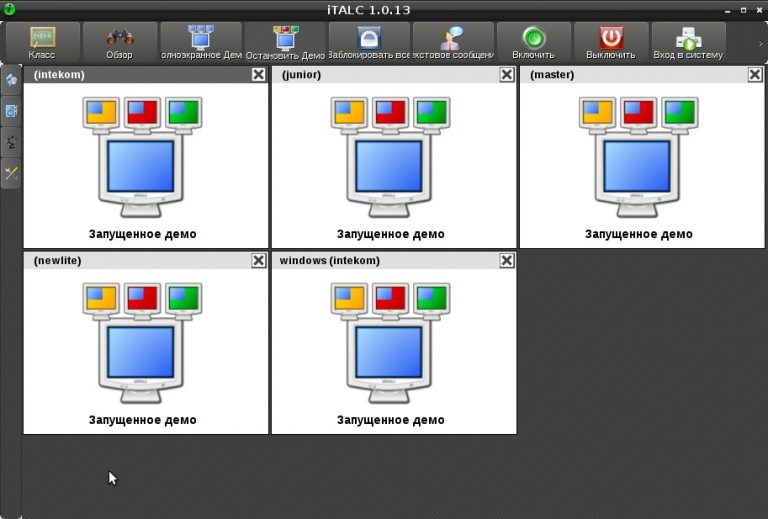Start the fullscreen demo (Полноэкранное Демо)
This screenshot has width=768, height=519.
click(201, 42)
